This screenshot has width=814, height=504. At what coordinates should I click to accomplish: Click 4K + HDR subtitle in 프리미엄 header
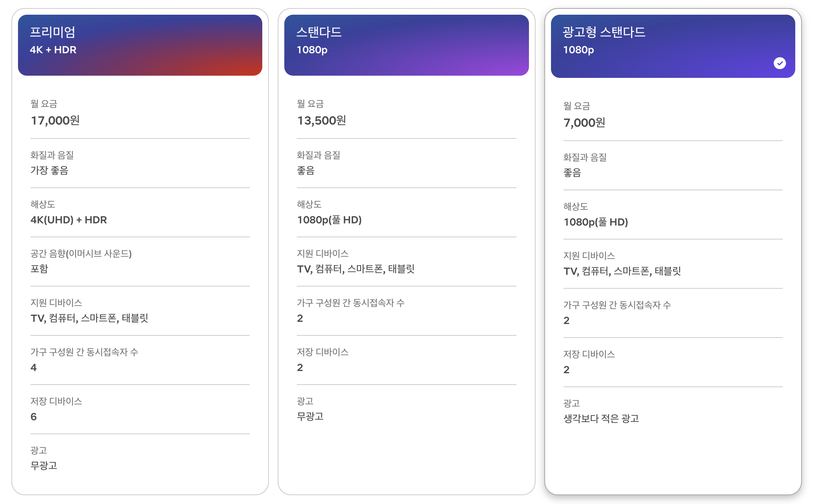pos(53,50)
